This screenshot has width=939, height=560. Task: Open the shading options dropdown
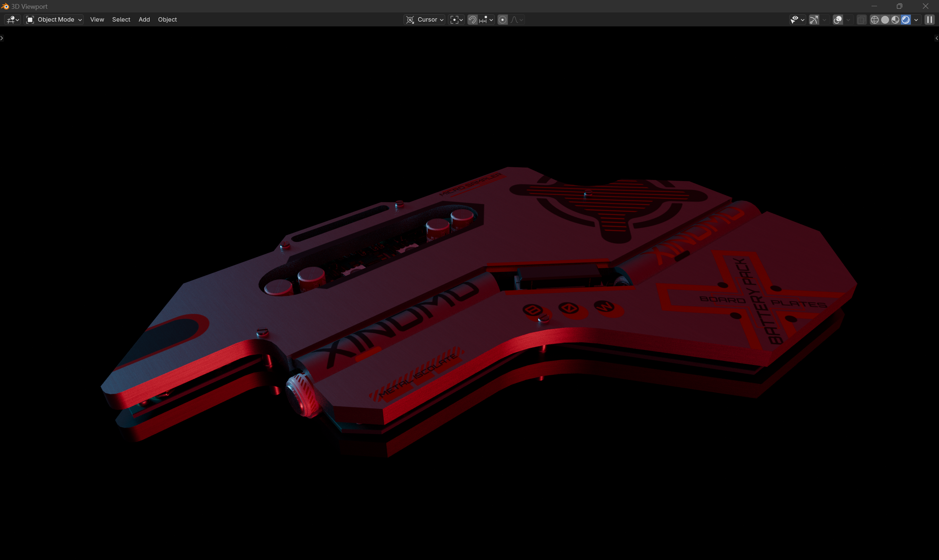[x=916, y=20]
